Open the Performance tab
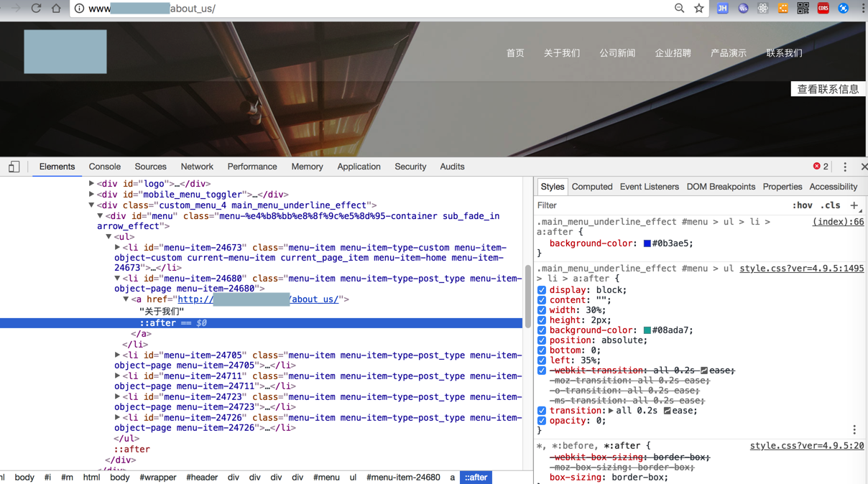Viewport: 868px width, 484px height. [x=252, y=167]
